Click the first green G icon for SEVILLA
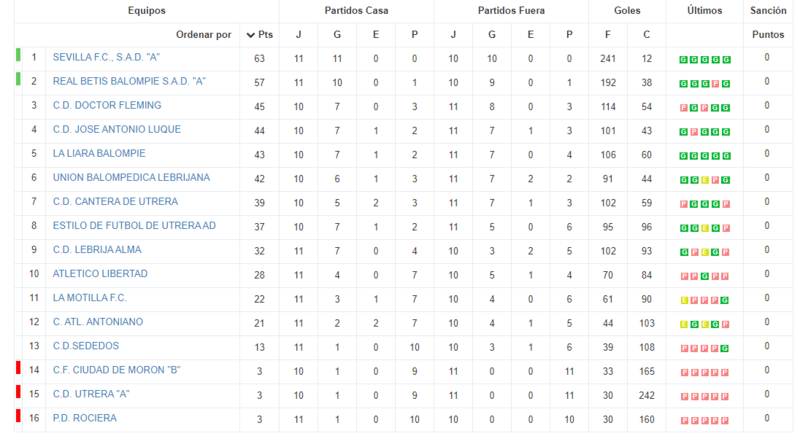The height and width of the screenshot is (436, 800). [684, 60]
